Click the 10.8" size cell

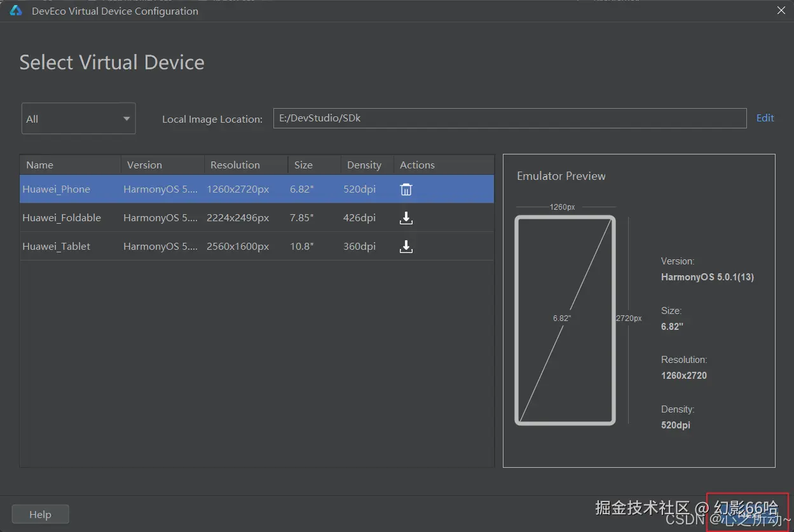click(302, 247)
